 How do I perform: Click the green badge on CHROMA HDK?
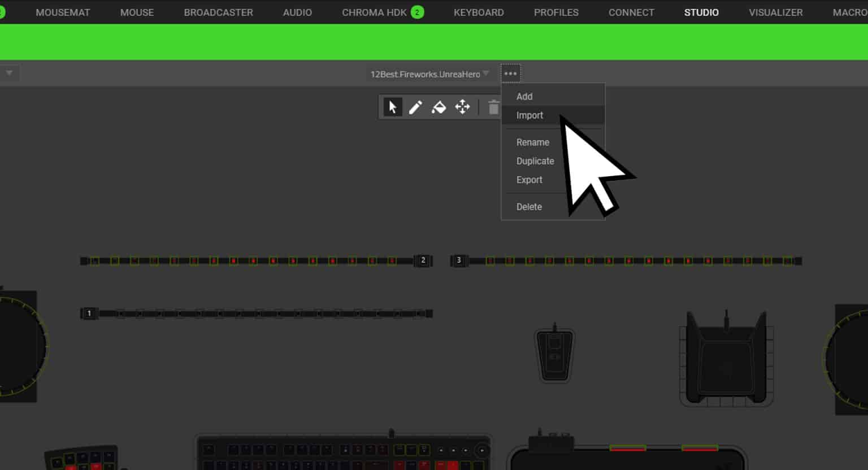(418, 12)
